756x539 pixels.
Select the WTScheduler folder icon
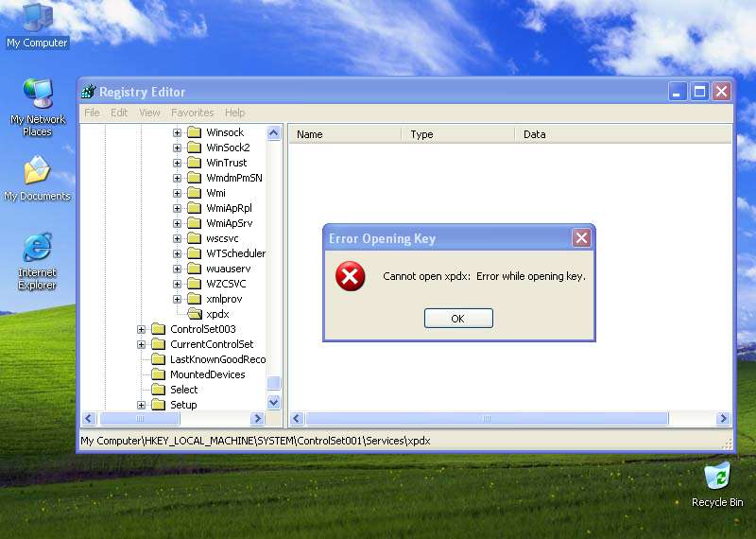coord(195,253)
